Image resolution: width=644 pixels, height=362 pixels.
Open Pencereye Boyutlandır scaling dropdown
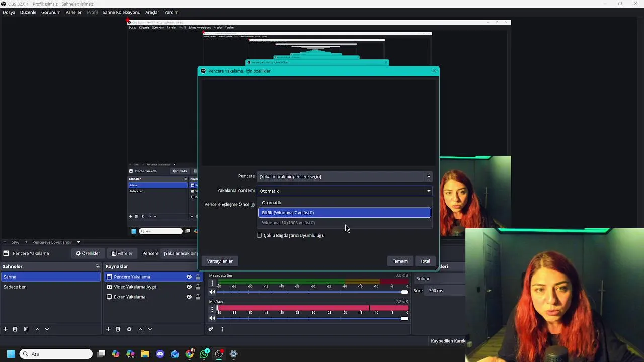point(56,242)
